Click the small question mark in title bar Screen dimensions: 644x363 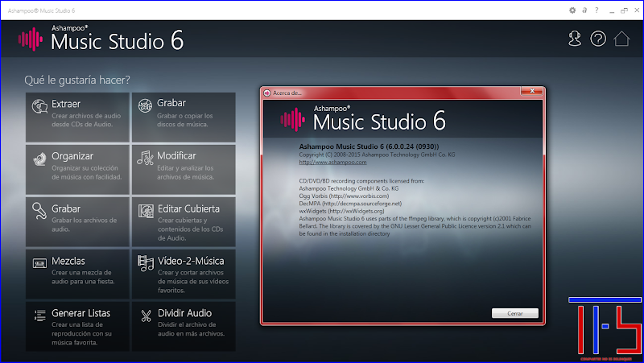pos(597,10)
